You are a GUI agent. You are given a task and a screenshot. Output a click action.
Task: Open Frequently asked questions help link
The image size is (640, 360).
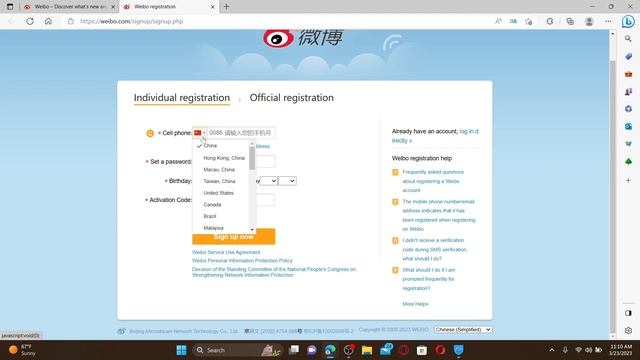pyautogui.click(x=433, y=181)
